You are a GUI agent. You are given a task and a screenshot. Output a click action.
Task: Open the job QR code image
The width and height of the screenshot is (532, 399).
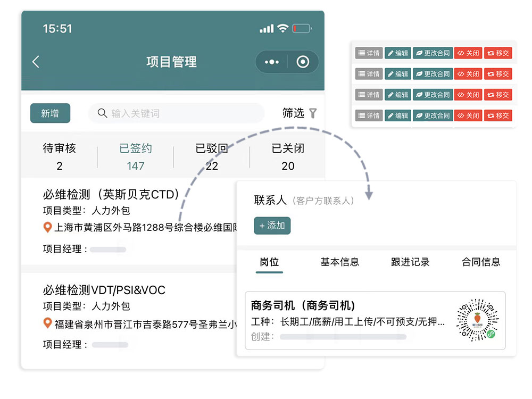(x=477, y=320)
